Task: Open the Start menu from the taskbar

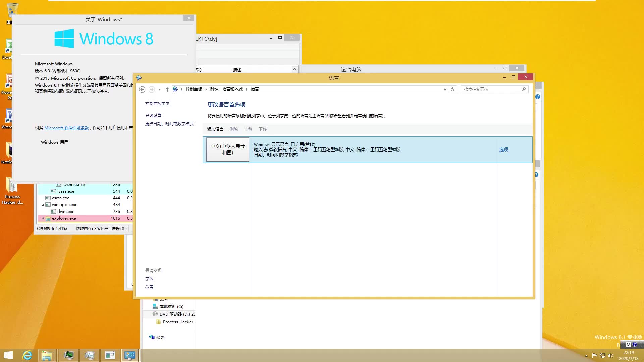Action: click(8, 355)
